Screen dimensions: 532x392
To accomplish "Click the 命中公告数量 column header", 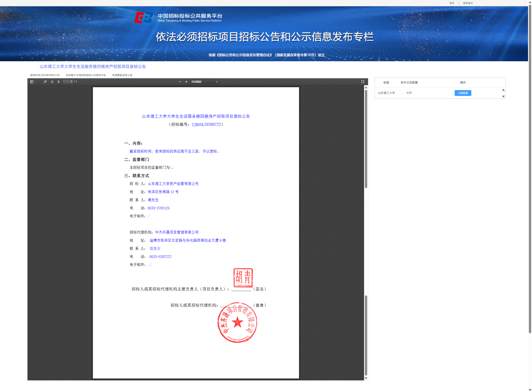I will [x=409, y=83].
